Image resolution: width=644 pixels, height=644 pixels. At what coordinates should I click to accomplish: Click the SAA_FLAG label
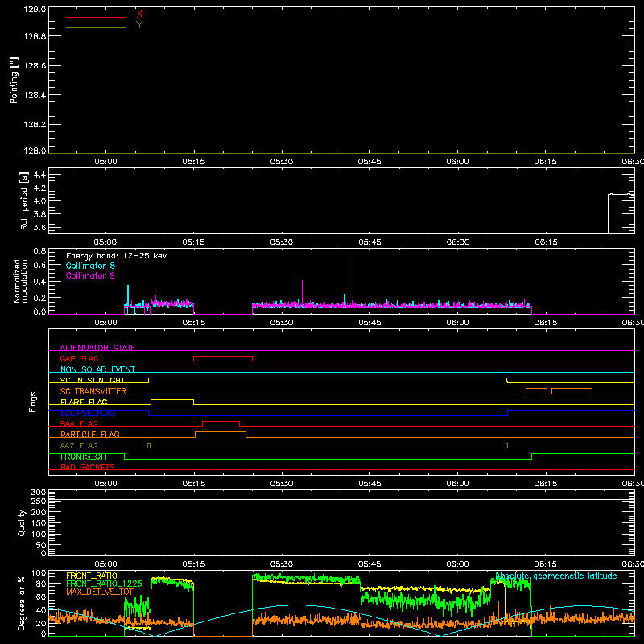[x=79, y=423]
